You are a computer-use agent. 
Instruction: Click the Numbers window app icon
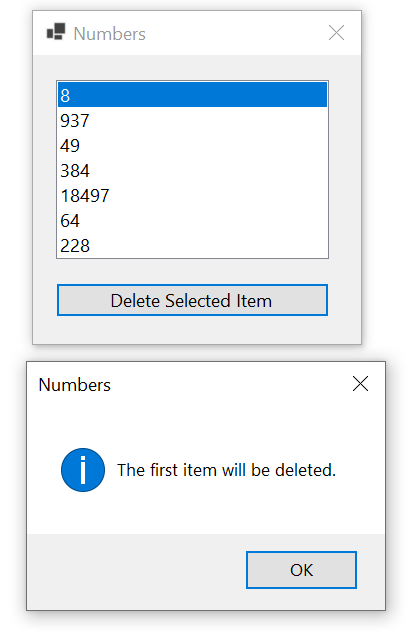point(56,32)
